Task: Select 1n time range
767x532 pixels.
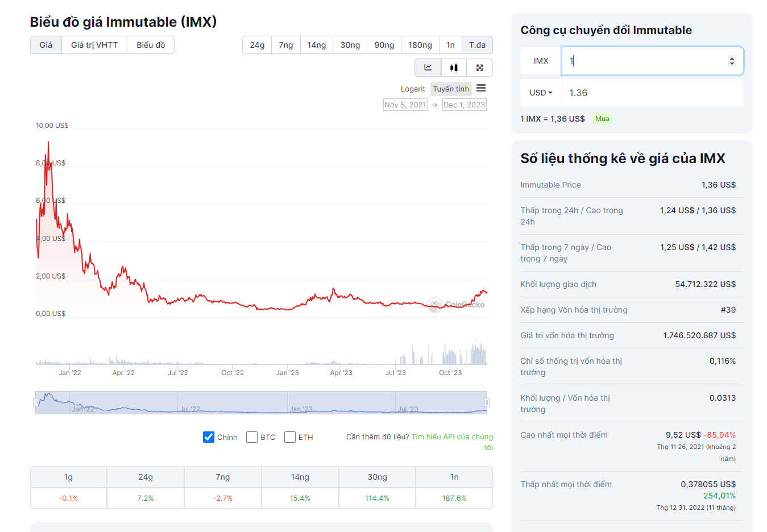Action: tap(450, 45)
